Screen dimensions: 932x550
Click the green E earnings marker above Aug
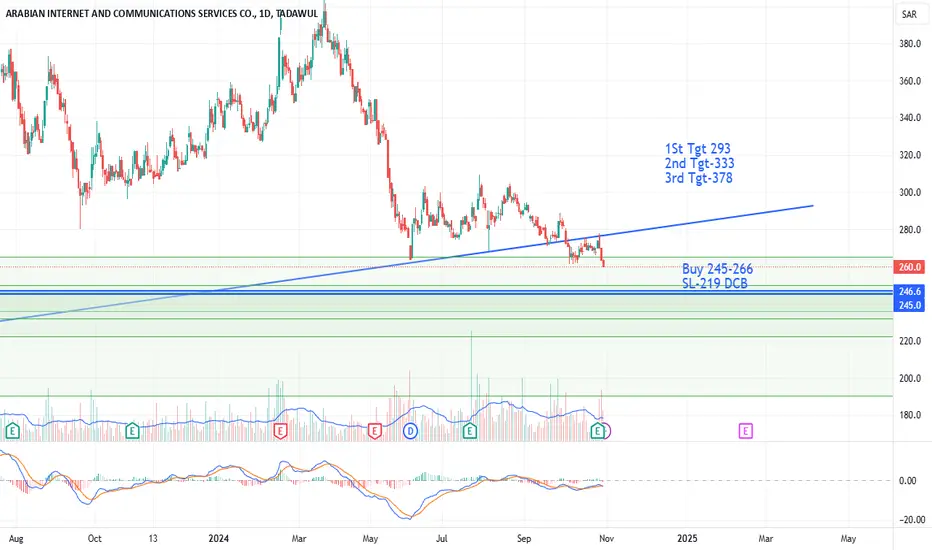point(12,431)
